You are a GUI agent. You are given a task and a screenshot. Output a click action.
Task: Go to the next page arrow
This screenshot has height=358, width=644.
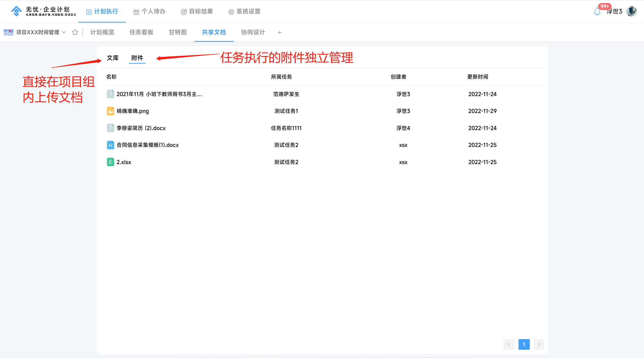(539, 344)
